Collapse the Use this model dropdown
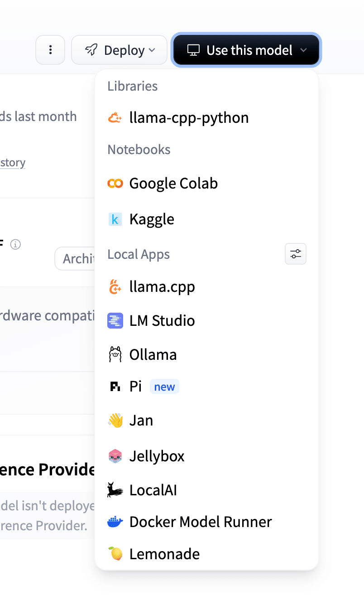The height and width of the screenshot is (600, 364). pos(246,50)
